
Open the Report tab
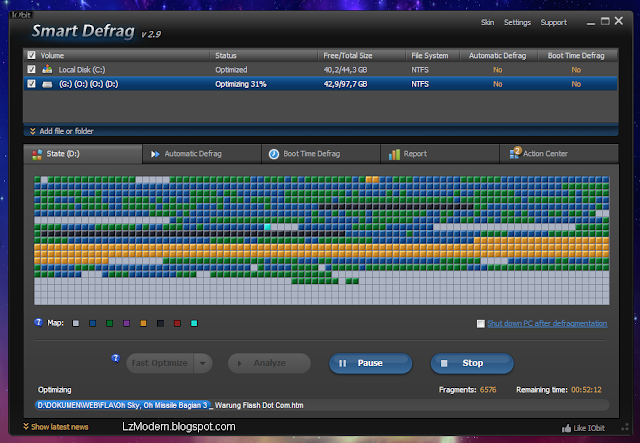click(440, 154)
